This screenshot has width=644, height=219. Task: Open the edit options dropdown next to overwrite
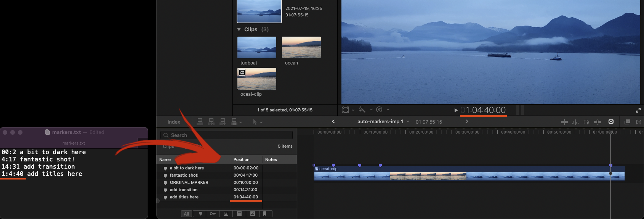pos(241,122)
